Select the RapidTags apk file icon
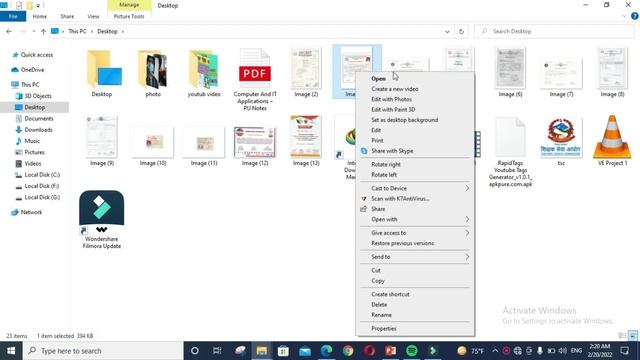Screen dimensions: 640x360 [510, 137]
